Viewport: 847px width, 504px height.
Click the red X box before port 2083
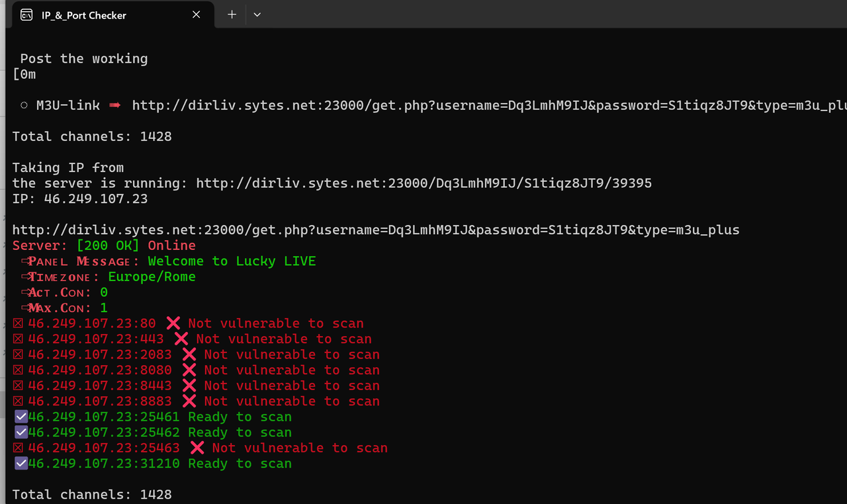(18, 355)
